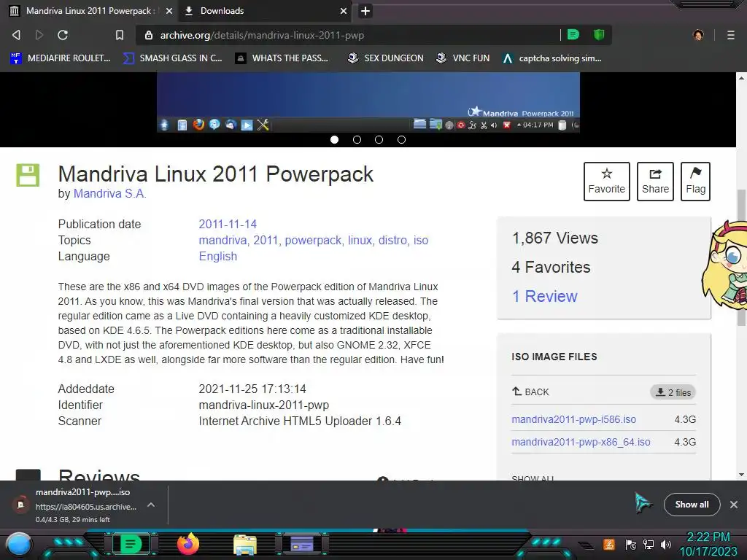The height and width of the screenshot is (560, 747).
Task: Click Show all downloads button
Action: (x=692, y=505)
